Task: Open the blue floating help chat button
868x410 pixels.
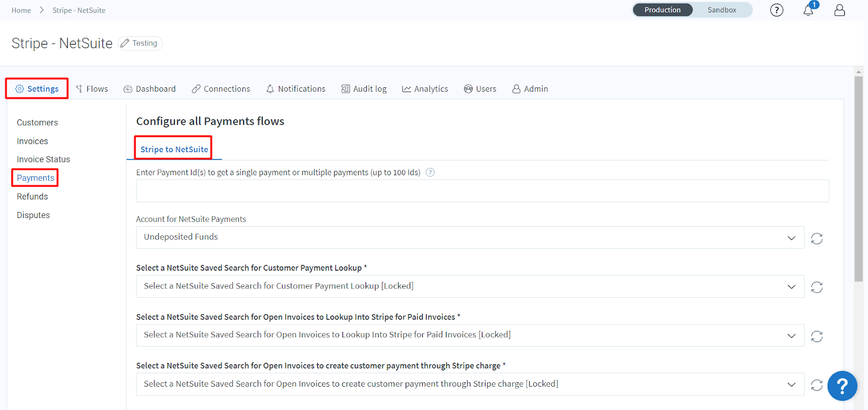Action: pyautogui.click(x=842, y=386)
